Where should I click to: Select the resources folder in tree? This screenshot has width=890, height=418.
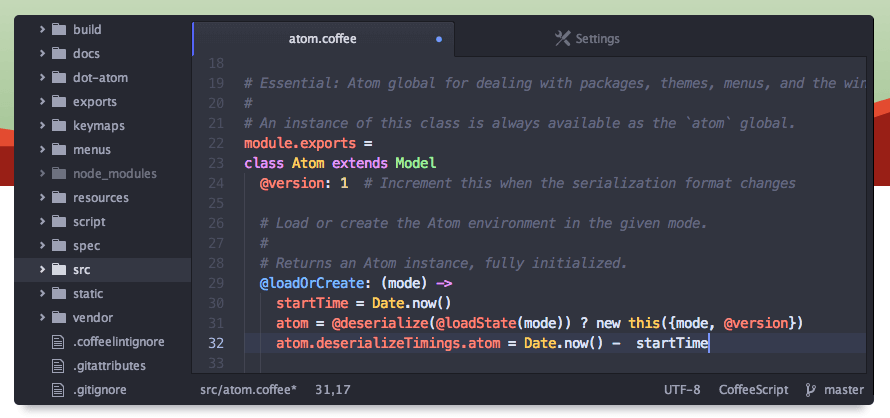tap(102, 198)
